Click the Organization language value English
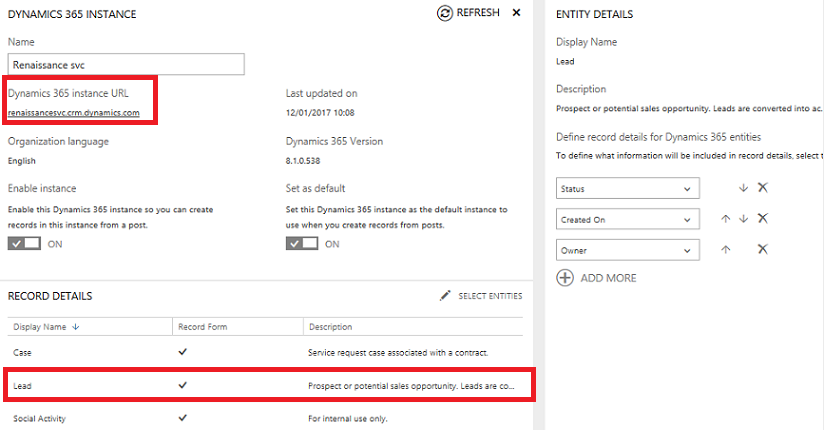This screenshot has height=430, width=824. [22, 161]
